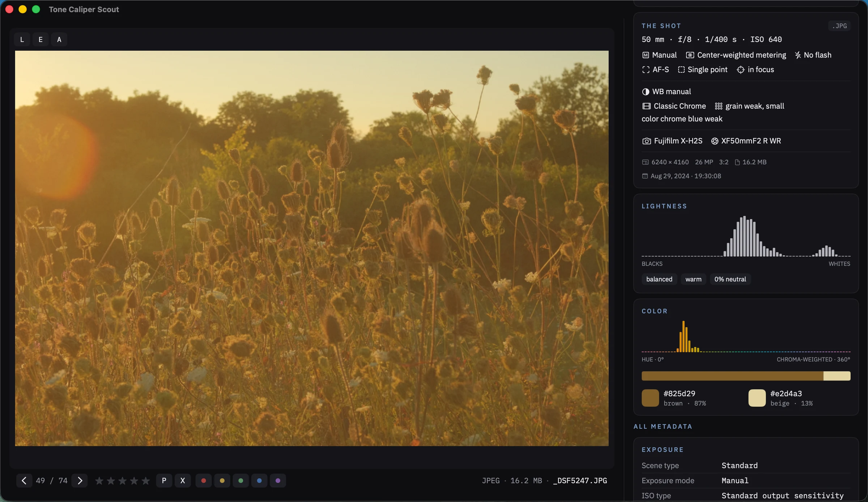The height and width of the screenshot is (502, 868).
Task: Apply yellow color label
Action: (x=222, y=480)
